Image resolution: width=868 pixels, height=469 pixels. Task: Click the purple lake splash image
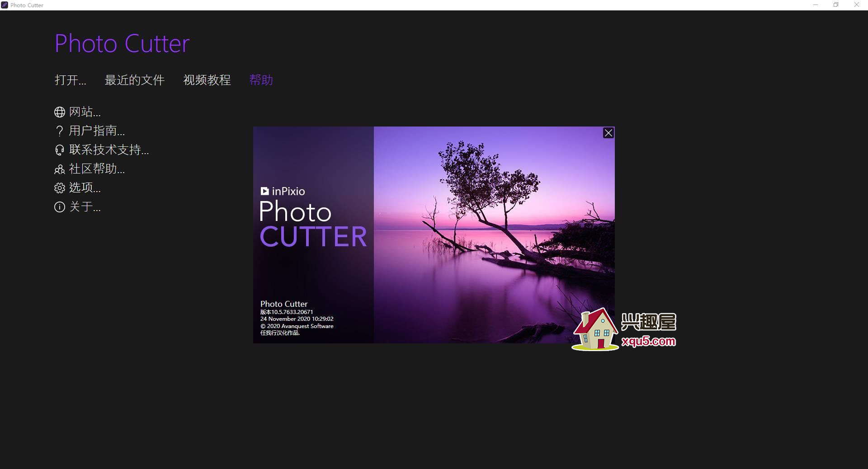pos(494,234)
